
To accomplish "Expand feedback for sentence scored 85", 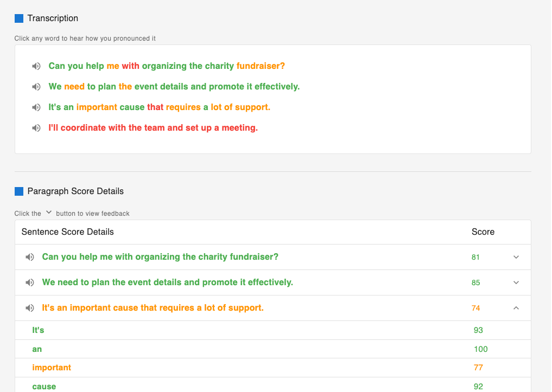I will click(516, 282).
